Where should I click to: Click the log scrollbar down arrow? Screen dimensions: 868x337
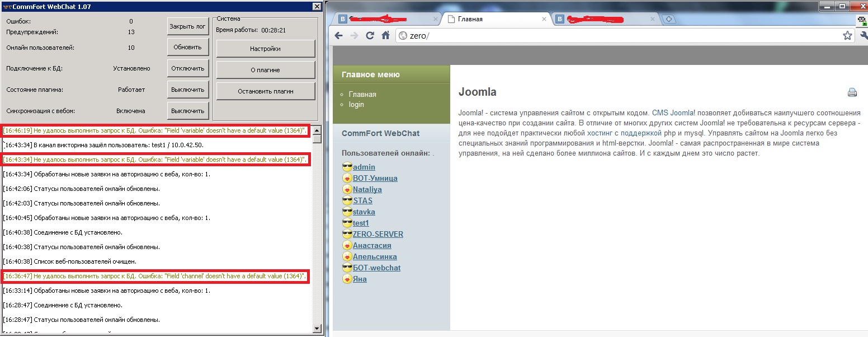coord(317,329)
